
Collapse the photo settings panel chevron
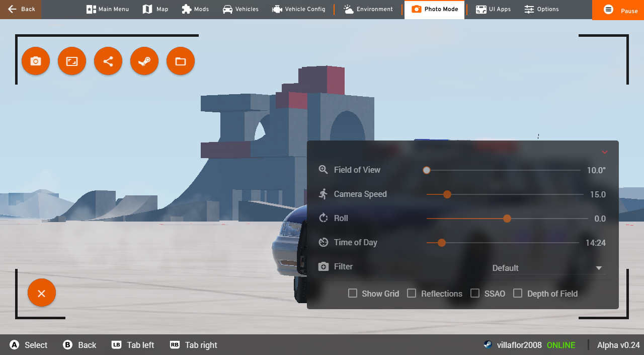coord(605,152)
